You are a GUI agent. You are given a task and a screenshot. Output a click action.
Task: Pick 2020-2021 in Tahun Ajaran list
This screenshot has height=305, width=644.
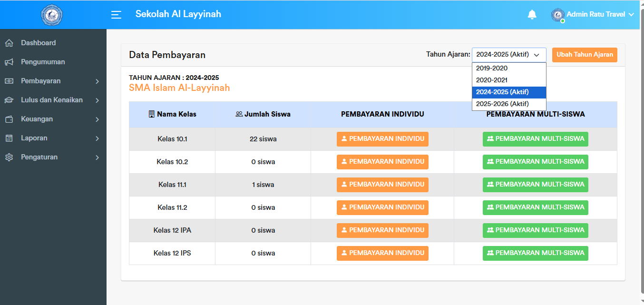pos(492,80)
